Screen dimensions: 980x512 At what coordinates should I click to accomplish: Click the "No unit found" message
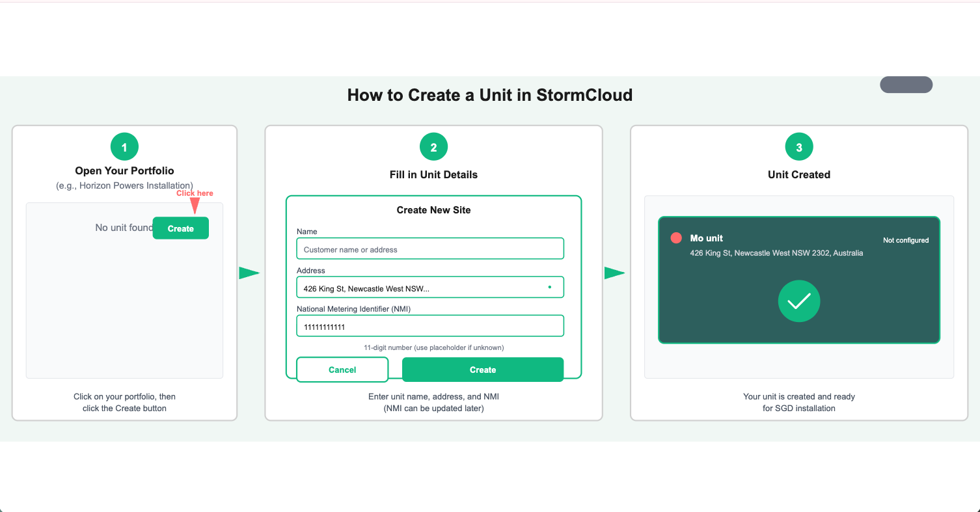[124, 228]
